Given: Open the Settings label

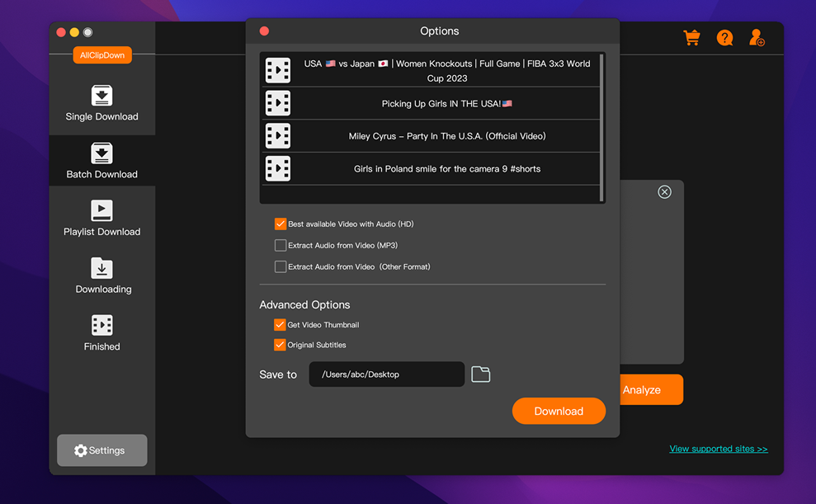Looking at the screenshot, I should pos(106,450).
